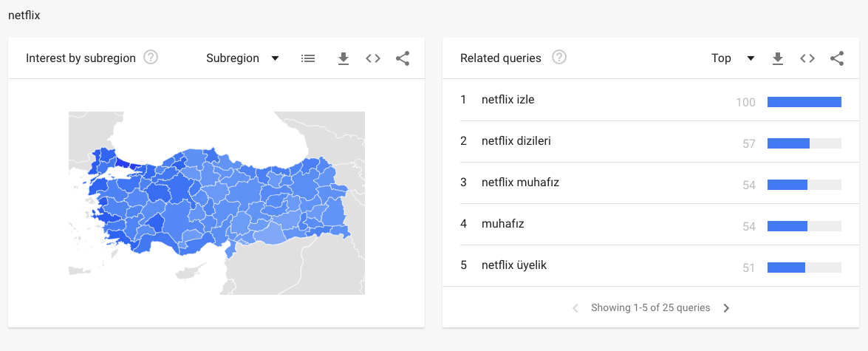Viewport: 868px width, 351px height.
Task: Get embed code for Related queries
Action: pos(807,58)
